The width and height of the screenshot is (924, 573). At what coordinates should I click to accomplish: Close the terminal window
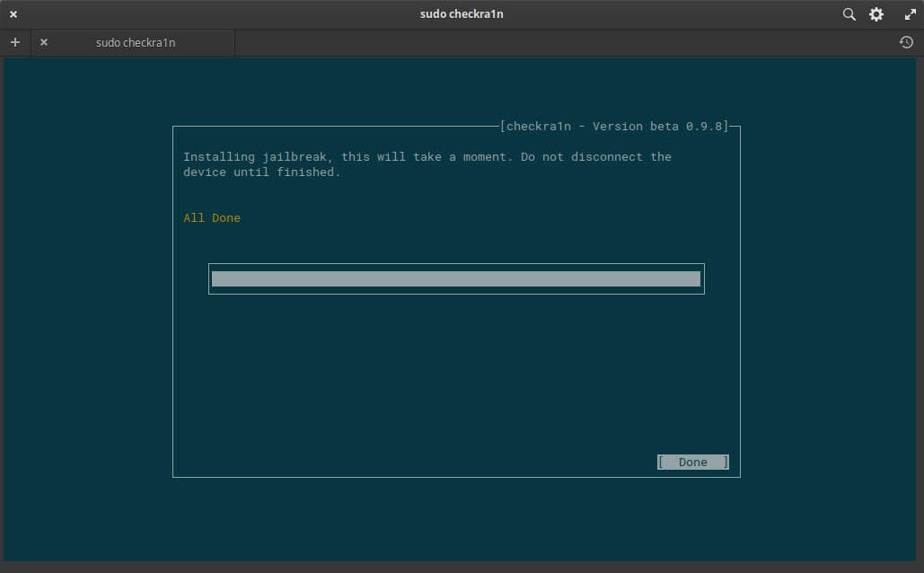(13, 14)
